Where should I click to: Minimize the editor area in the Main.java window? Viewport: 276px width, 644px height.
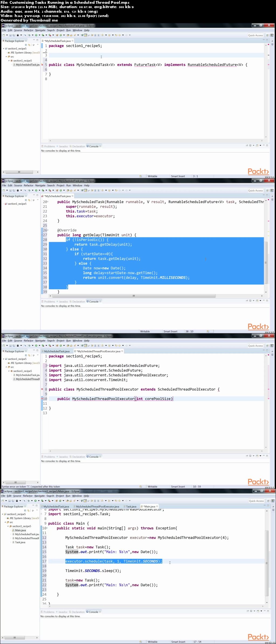pyautogui.click(x=264, y=505)
